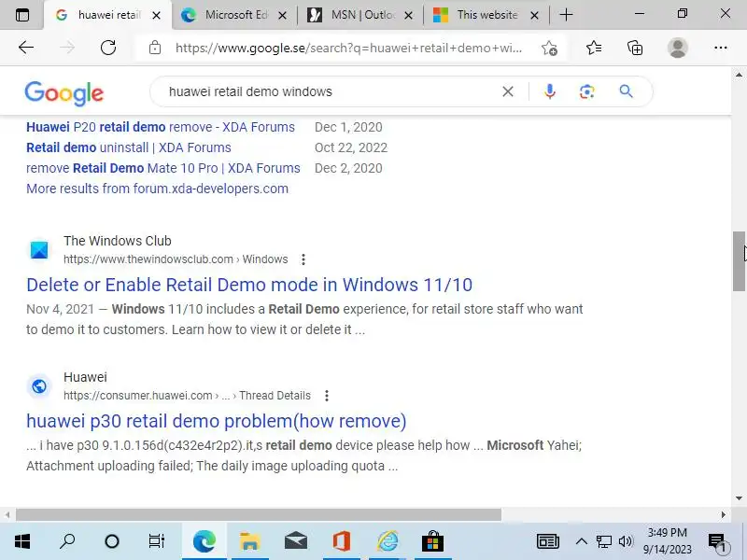Add this page to favorites
The width and height of the screenshot is (747, 560).
549,49
